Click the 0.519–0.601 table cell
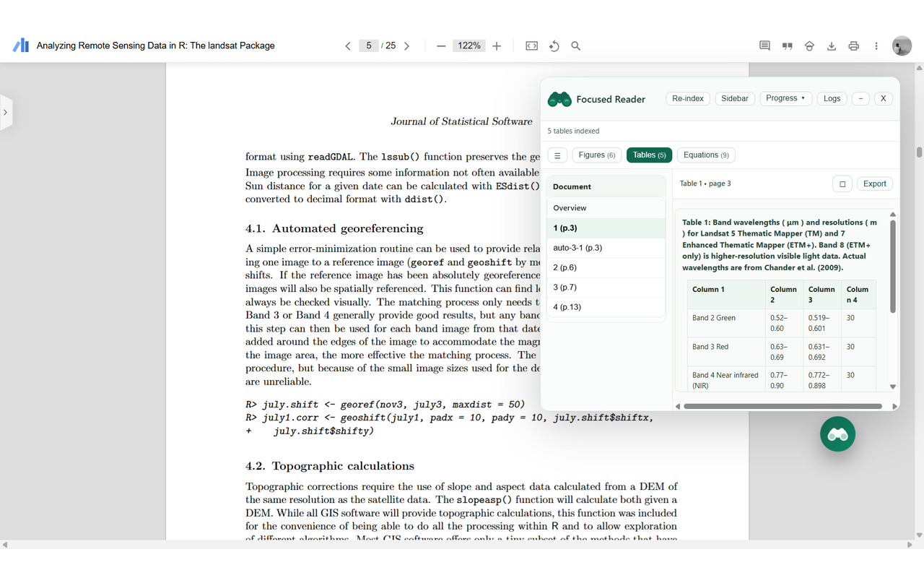924x578 pixels. pyautogui.click(x=821, y=323)
